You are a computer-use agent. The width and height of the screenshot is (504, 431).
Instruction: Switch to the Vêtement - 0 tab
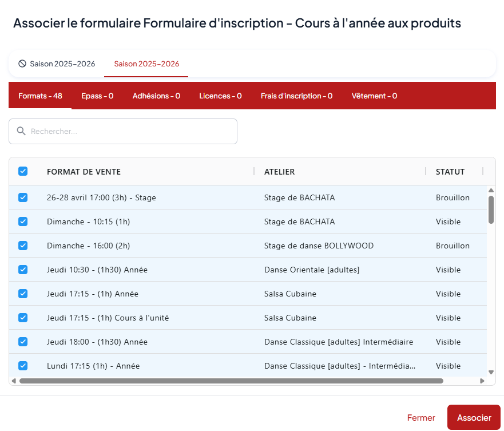[374, 96]
